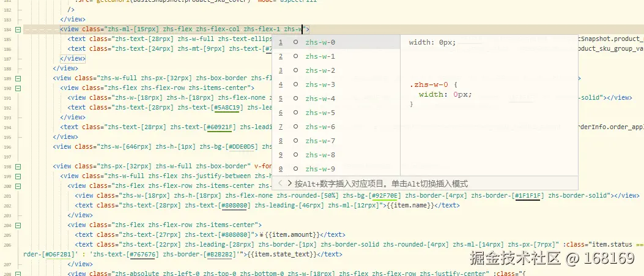Choose the zhs-w-5 suggestion

[x=336, y=113]
